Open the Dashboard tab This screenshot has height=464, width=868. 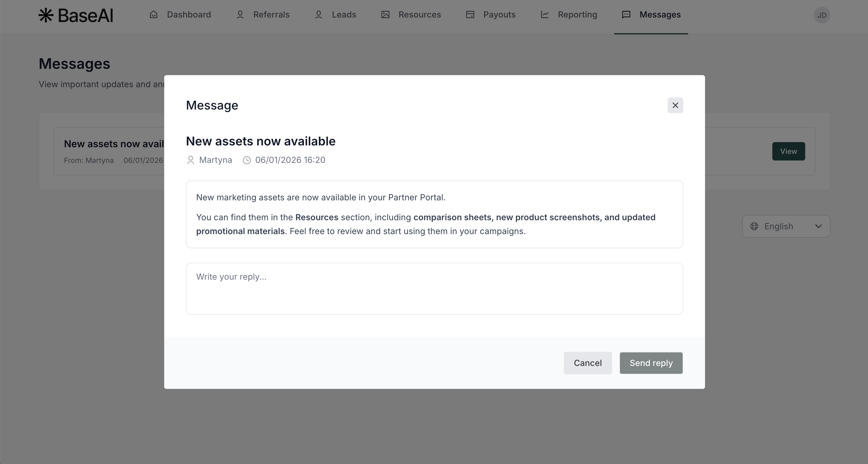tap(189, 15)
